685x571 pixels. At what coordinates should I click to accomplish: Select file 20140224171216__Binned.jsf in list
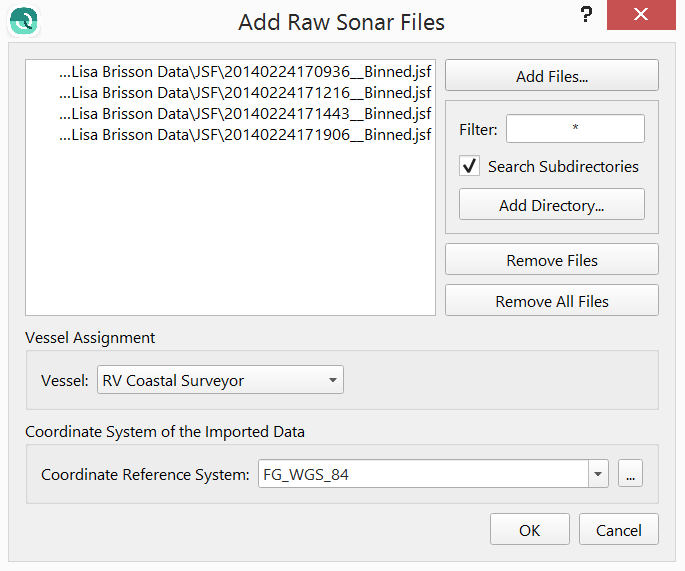click(245, 93)
